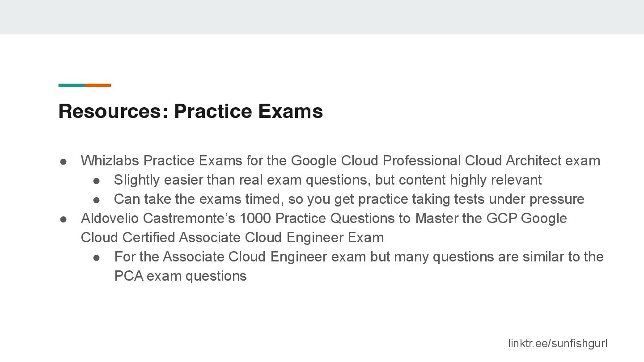Click the Cloud Certified Associate Cloud Engineer Exam line
The width and height of the screenshot is (644, 362).
[232, 237]
